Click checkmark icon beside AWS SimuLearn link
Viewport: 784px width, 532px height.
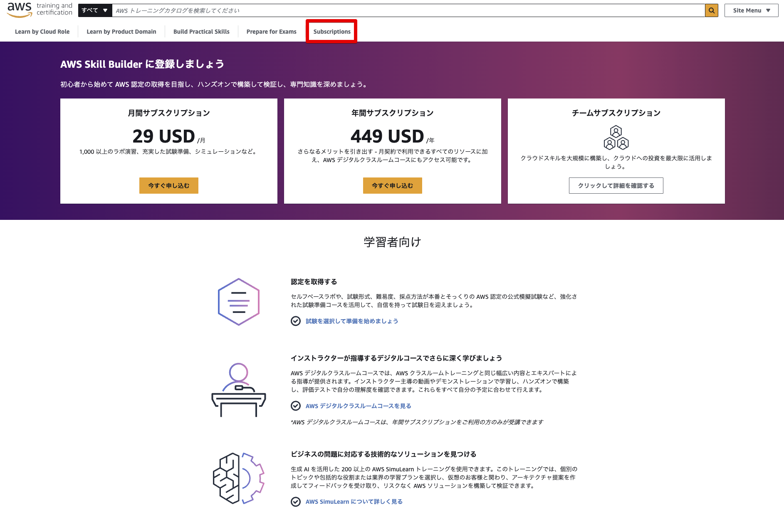pos(296,502)
